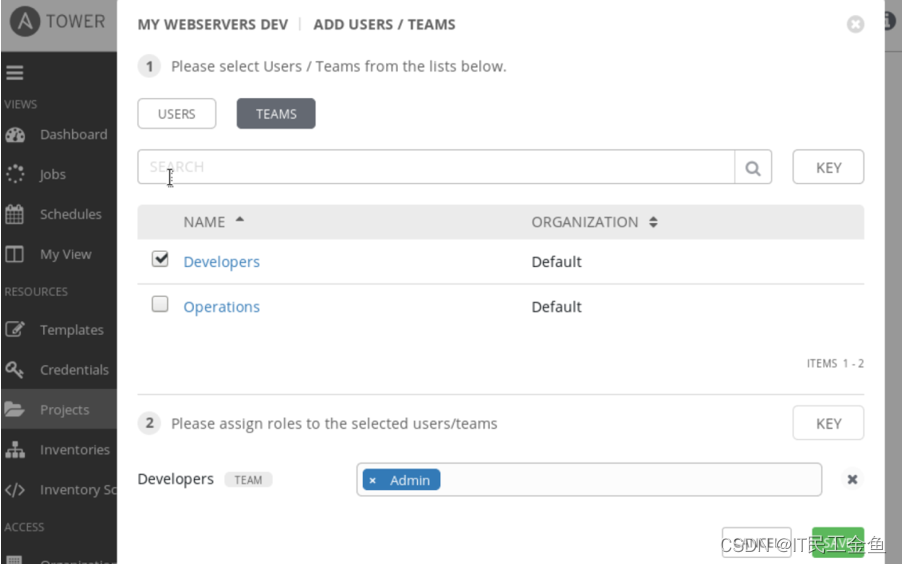This screenshot has height=564, width=902.
Task: Uncheck the Developers team checkbox
Action: tap(160, 259)
